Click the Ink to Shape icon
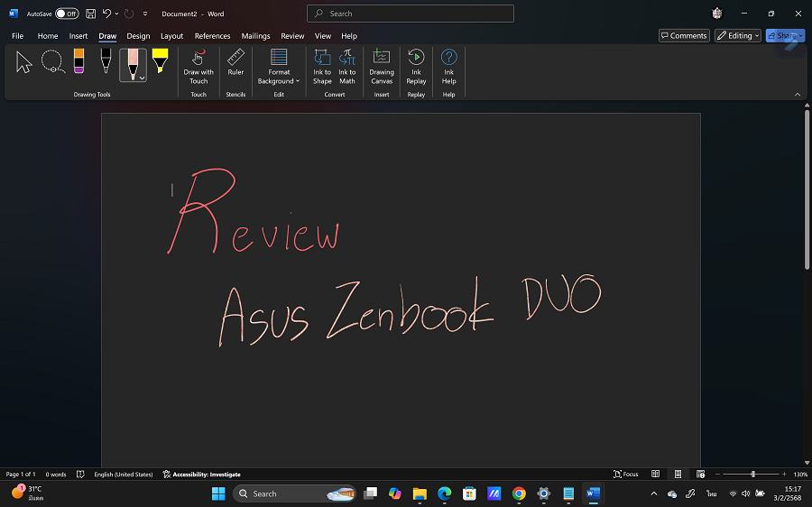 point(322,67)
